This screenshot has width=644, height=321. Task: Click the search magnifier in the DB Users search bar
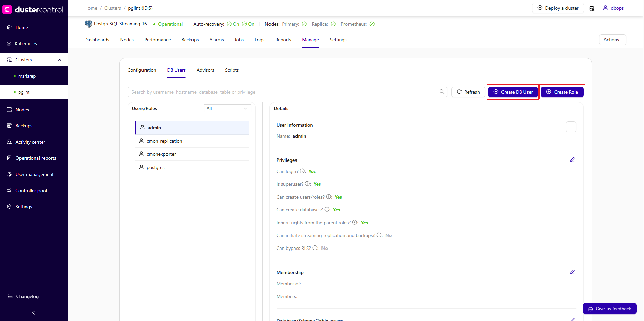pyautogui.click(x=442, y=92)
